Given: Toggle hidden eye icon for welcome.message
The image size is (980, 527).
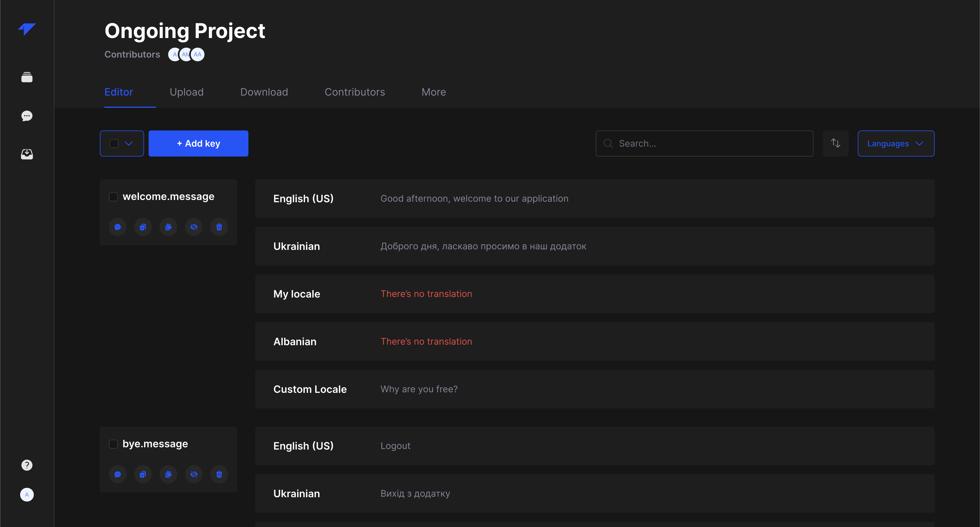Looking at the screenshot, I should coord(194,227).
